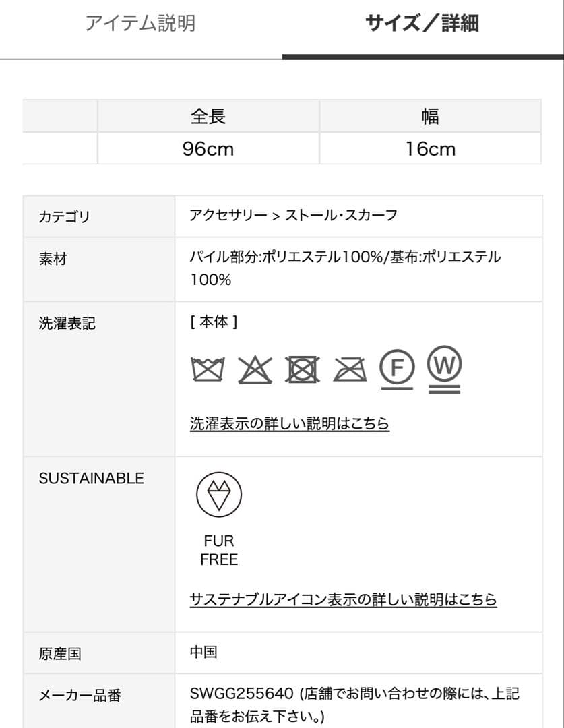Screen dimensions: 564x728
Task: Click the underlined F professional cleaning symbol
Action: 397,368
